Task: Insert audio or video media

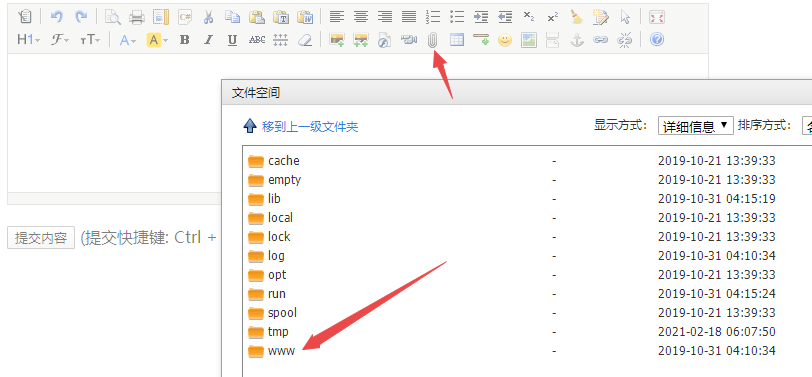Action: tap(409, 40)
